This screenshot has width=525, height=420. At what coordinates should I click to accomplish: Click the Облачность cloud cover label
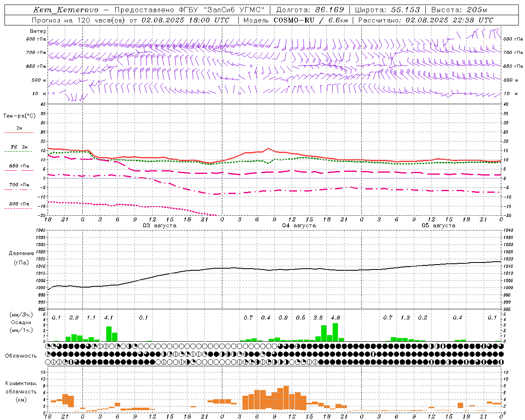point(21,356)
